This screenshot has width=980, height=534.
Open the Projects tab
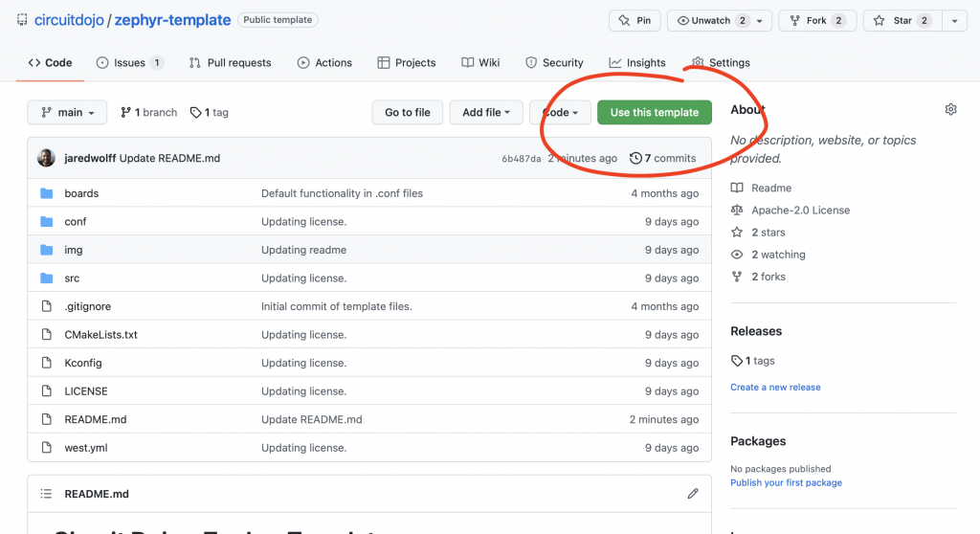click(x=406, y=62)
